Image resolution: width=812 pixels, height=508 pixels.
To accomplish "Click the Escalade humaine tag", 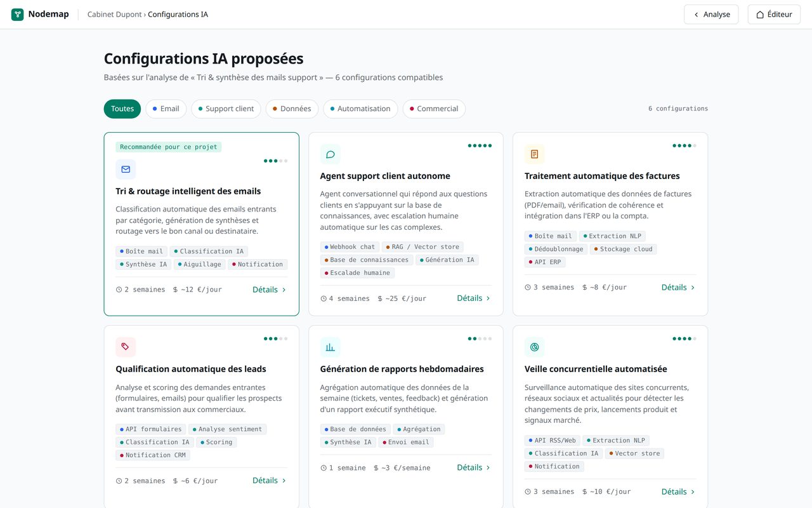I will 357,272.
